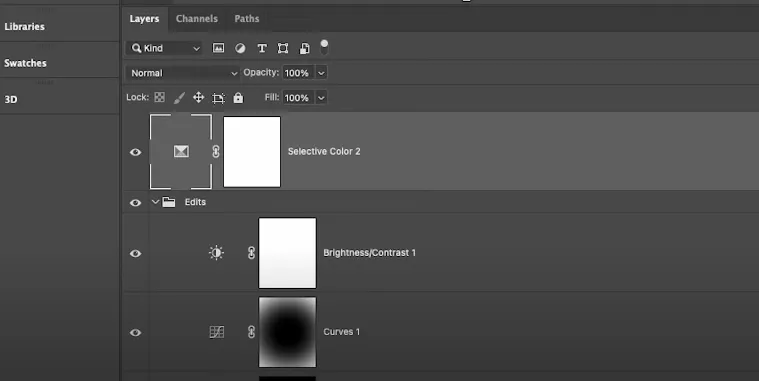This screenshot has height=381, width=759.
Task: Open the Normal blend mode dropdown
Action: [183, 73]
